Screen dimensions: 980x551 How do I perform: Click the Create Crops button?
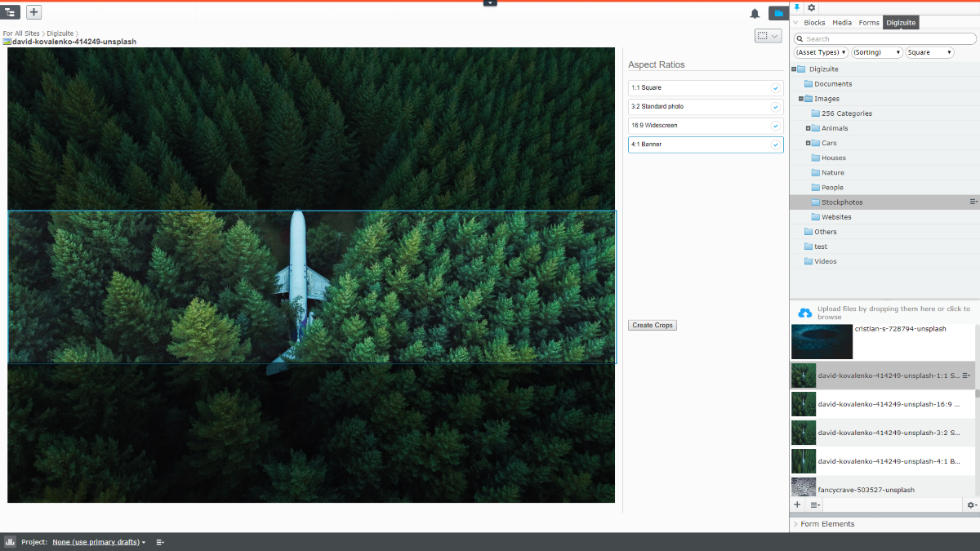653,325
